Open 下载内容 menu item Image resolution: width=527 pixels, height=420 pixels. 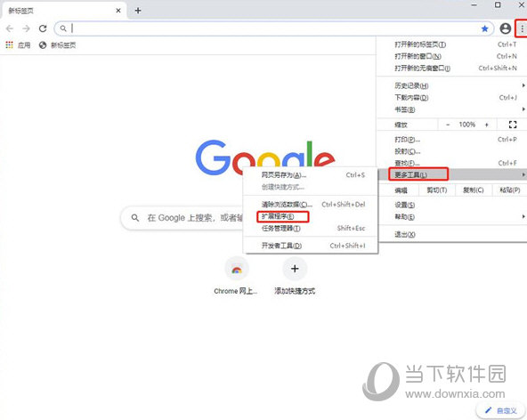[x=451, y=98]
